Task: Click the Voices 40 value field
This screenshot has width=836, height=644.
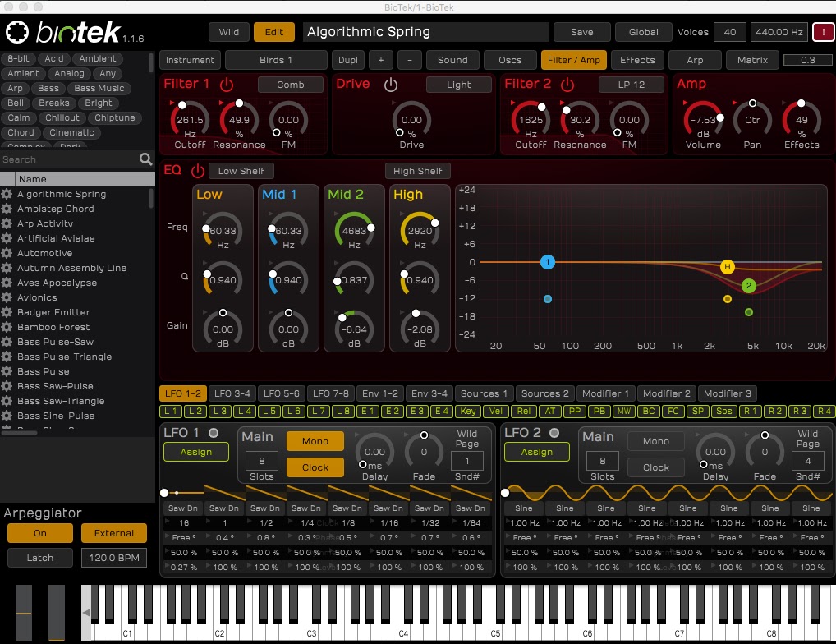Action: (730, 32)
